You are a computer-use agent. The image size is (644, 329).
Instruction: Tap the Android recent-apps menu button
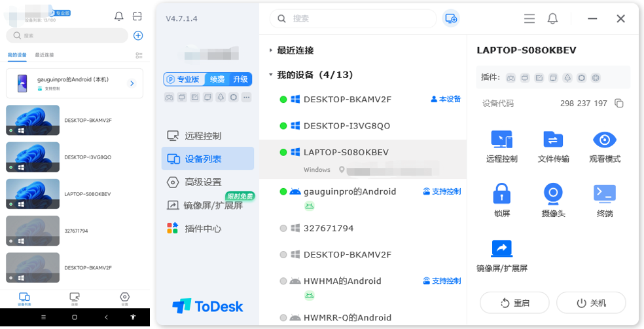click(x=44, y=317)
